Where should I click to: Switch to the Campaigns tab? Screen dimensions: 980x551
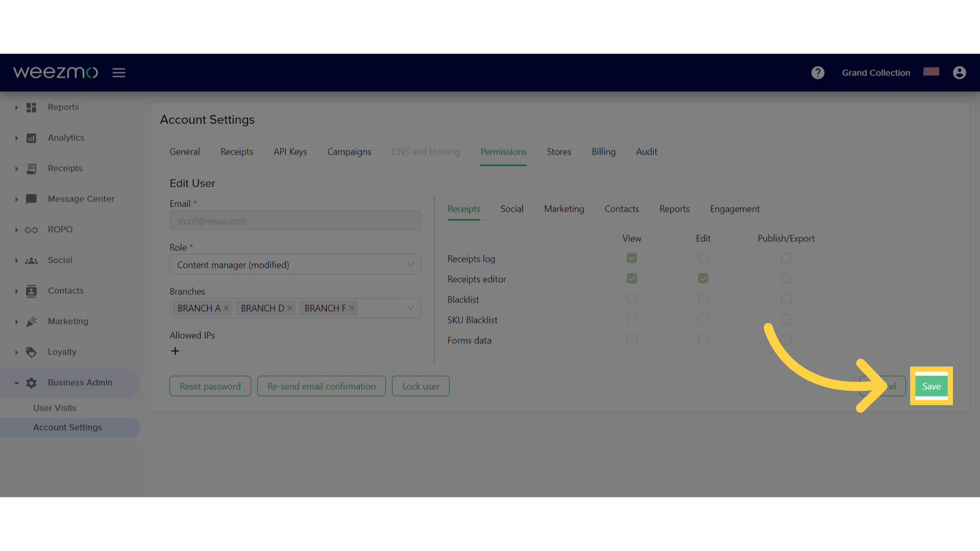[x=349, y=152]
